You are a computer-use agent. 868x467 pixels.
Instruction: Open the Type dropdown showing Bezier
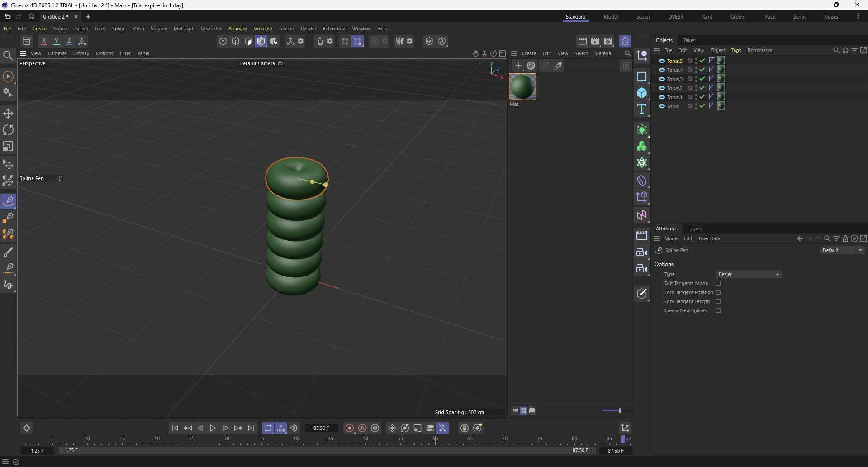(748, 274)
